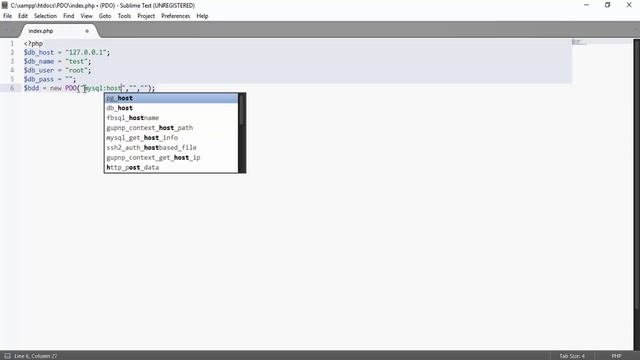Toggle side panel switcher icon in status bar

pyautogui.click(x=7, y=356)
